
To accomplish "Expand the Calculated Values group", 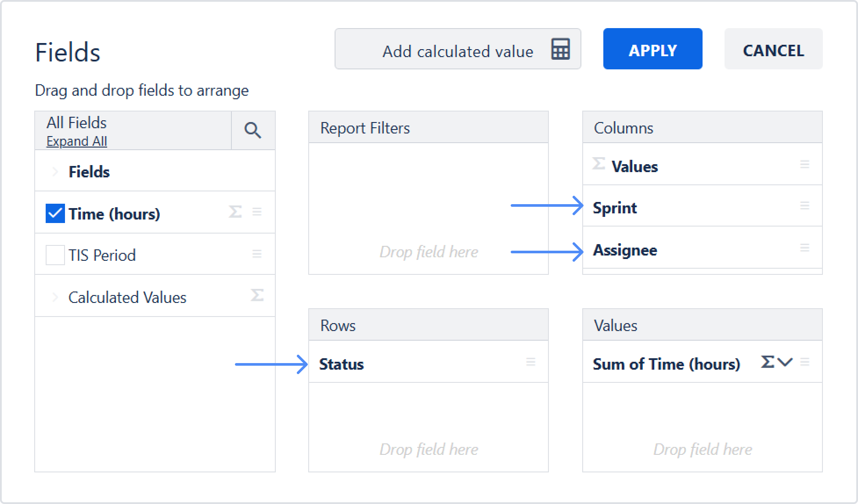I will coord(55,297).
